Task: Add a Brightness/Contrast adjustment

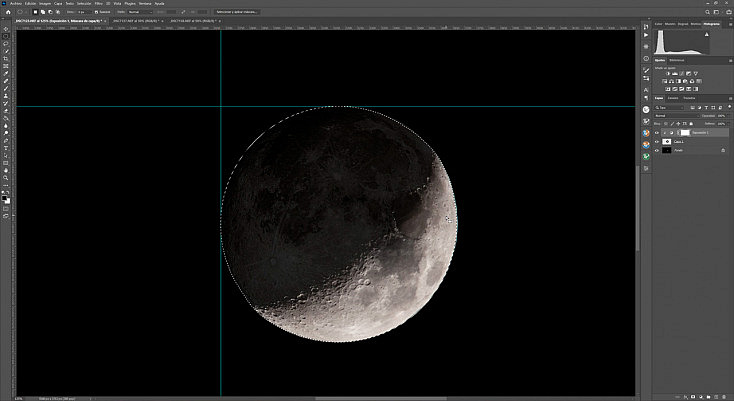Action: [668, 74]
